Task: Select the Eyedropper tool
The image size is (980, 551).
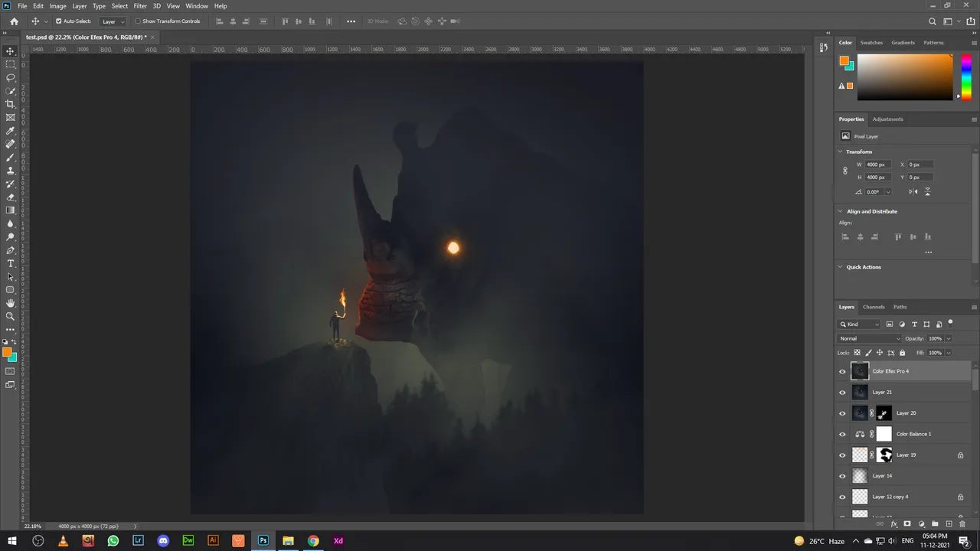Action: tap(10, 131)
